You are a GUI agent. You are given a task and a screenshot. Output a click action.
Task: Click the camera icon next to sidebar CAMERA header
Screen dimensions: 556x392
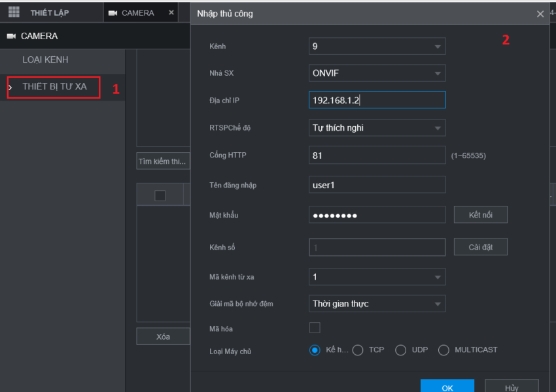12,36
